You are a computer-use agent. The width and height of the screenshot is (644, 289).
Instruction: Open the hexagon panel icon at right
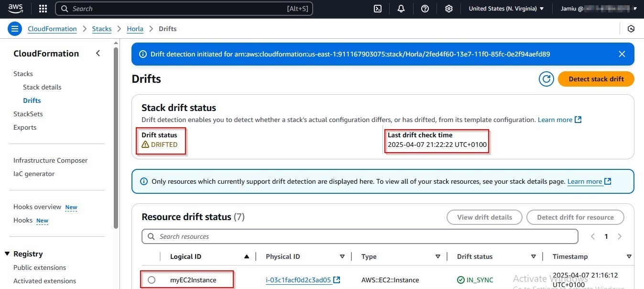(631, 29)
